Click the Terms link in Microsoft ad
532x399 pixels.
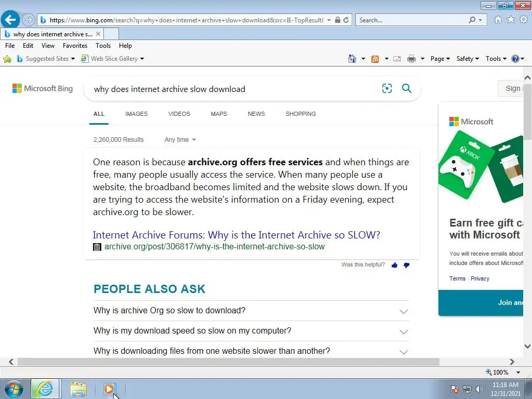click(x=457, y=278)
